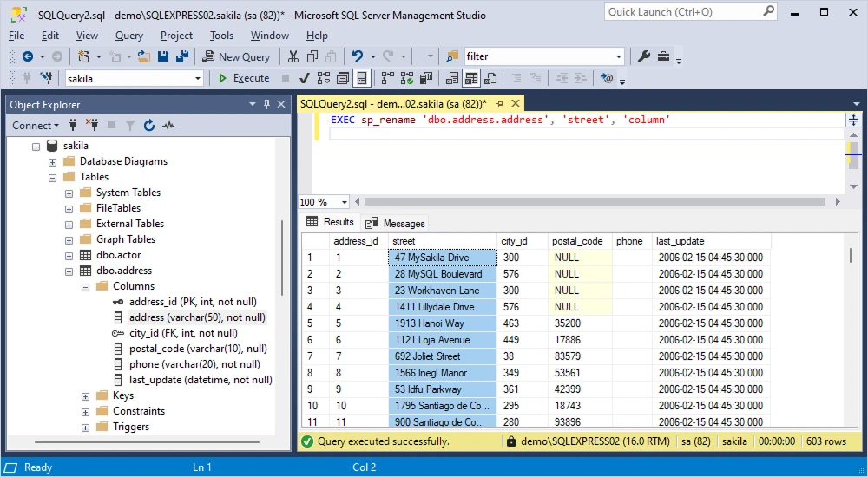Select Results to File output mode

490,79
